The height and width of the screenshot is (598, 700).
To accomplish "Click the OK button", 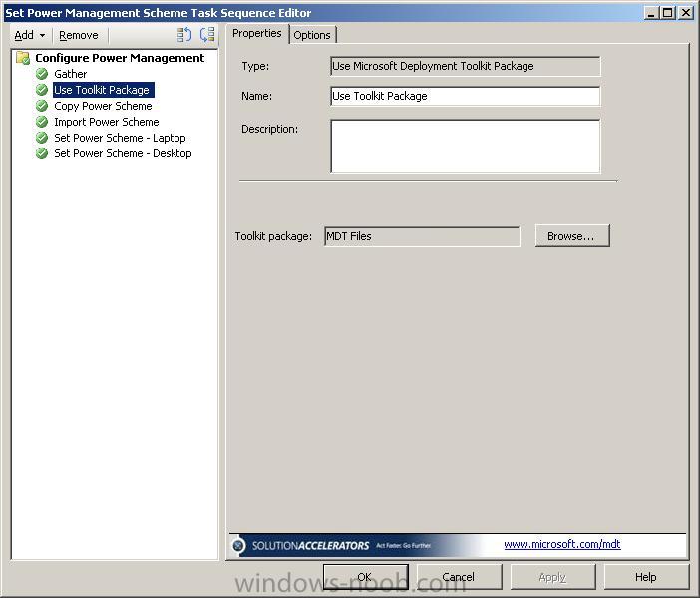I will (366, 577).
